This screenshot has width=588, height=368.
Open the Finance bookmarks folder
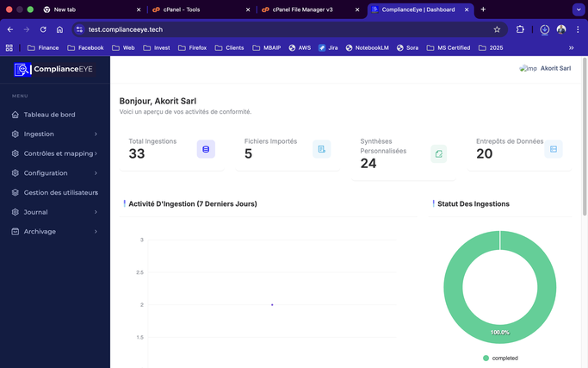click(44, 48)
